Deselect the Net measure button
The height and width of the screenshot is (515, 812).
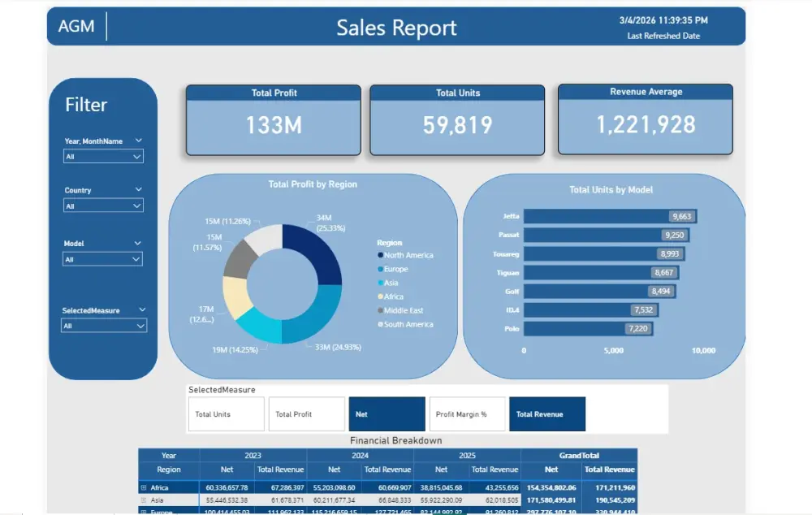tap(387, 414)
